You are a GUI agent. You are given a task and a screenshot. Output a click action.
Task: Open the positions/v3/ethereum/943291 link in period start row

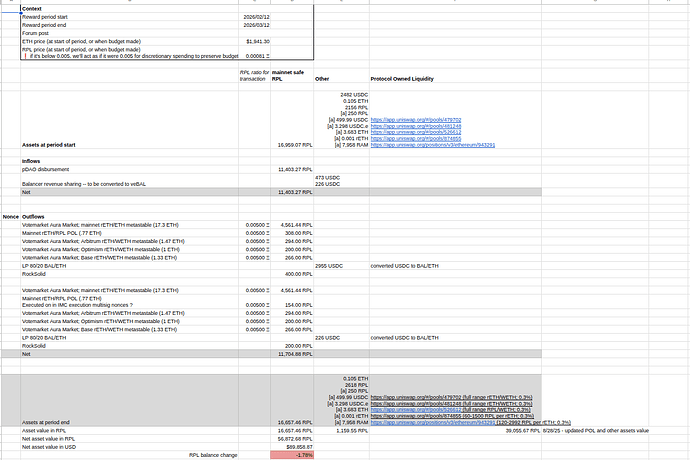(x=433, y=145)
